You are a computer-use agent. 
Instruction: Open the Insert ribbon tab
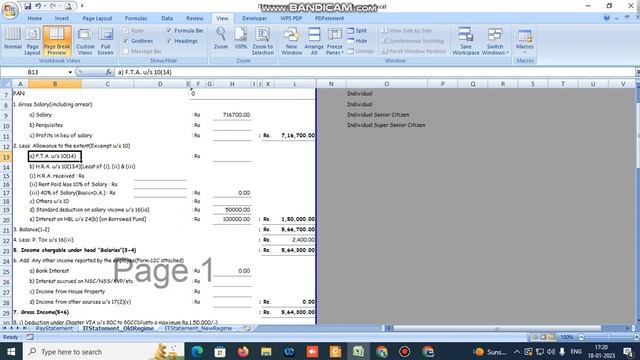click(x=62, y=18)
